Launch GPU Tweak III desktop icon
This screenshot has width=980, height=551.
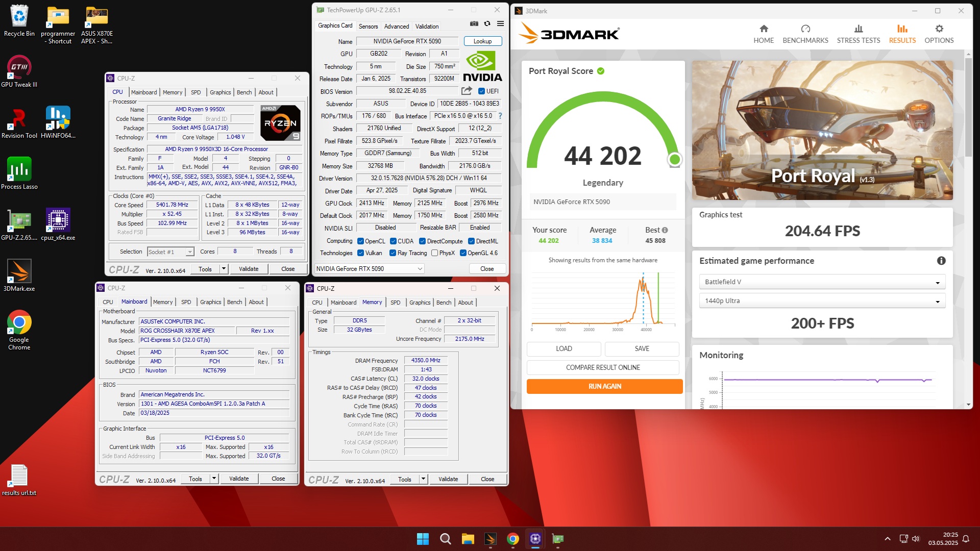[x=19, y=71]
